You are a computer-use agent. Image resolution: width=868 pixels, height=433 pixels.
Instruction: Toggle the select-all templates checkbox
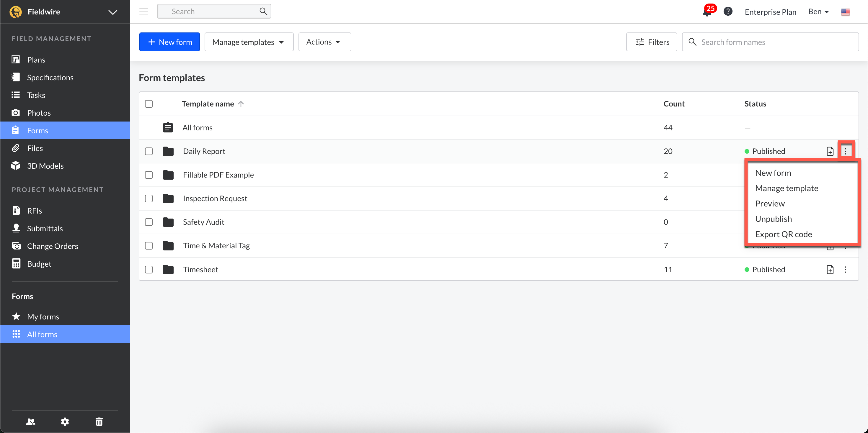coord(149,104)
